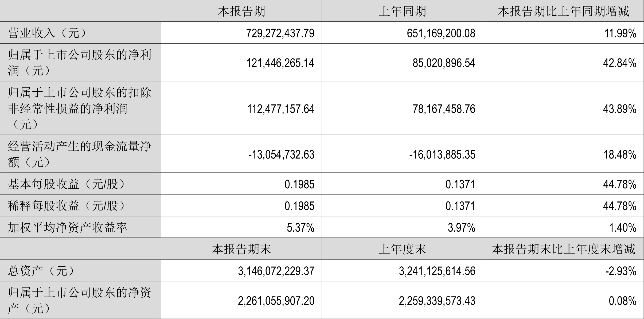Select net profit value 121,446,265.14
The image size is (644, 319).
[280, 63]
